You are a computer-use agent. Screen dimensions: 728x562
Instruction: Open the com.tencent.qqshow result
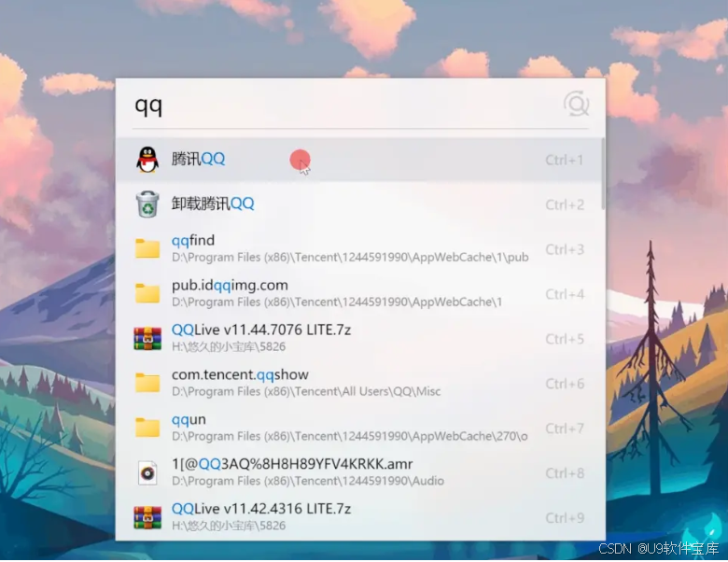tap(359, 383)
